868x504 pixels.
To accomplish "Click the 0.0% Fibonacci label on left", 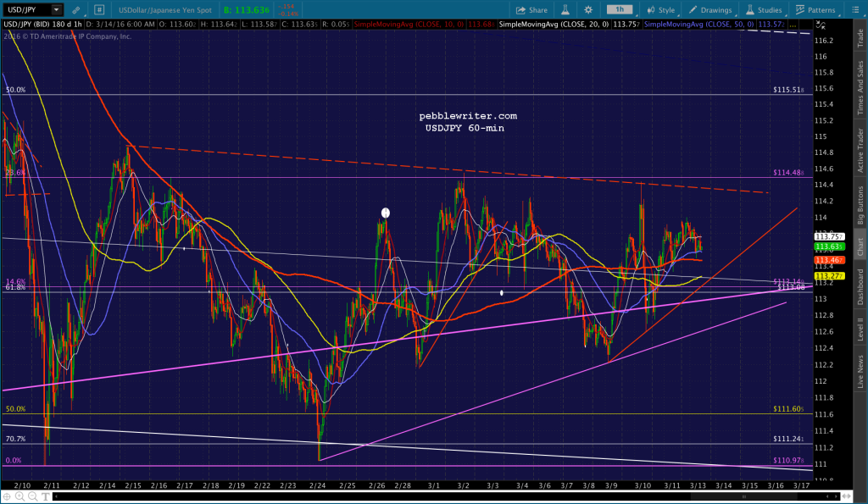I will 14,460.
